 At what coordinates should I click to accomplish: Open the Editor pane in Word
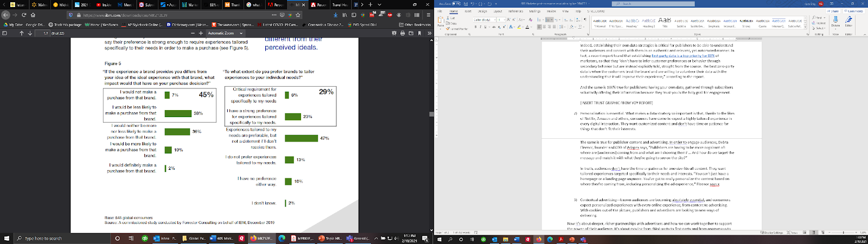[x=848, y=22]
